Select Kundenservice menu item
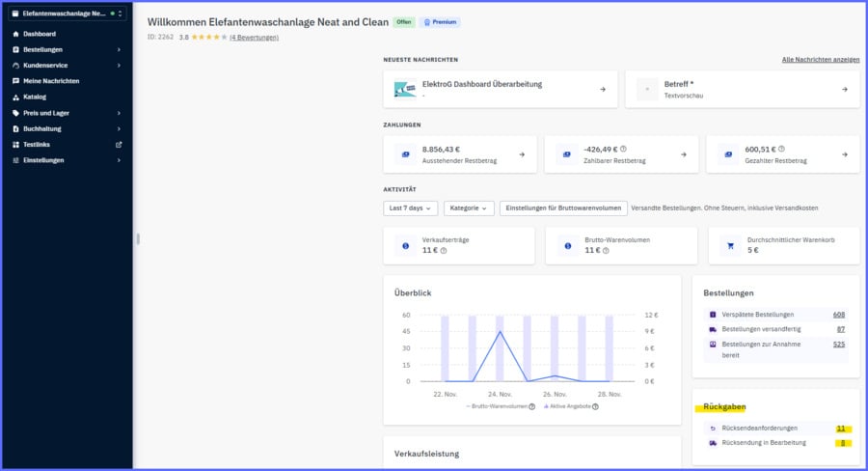Screen dimensions: 868x471 tap(45, 66)
